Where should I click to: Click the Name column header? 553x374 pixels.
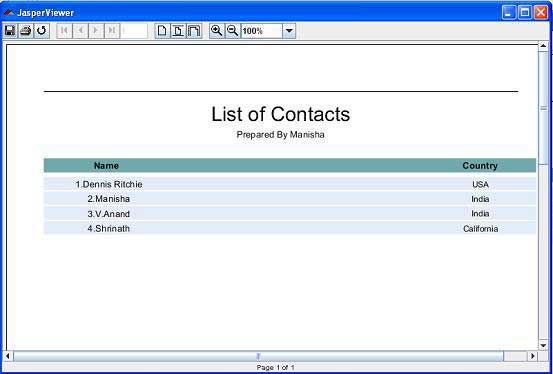point(106,165)
